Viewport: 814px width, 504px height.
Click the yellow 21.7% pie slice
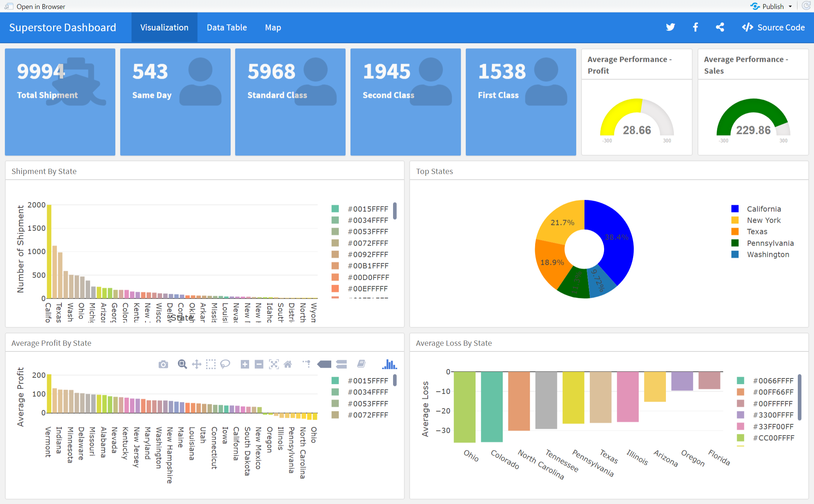pos(562,222)
